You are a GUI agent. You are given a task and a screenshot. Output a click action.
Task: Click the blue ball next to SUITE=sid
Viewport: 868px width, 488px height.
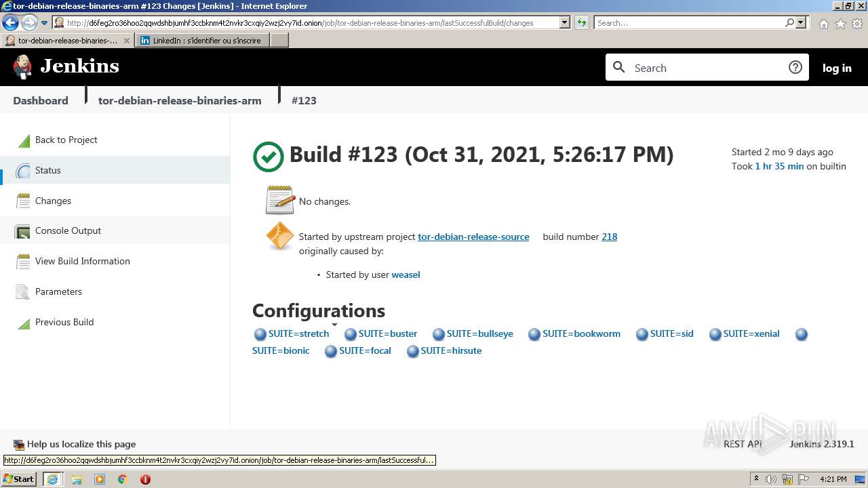(x=642, y=334)
